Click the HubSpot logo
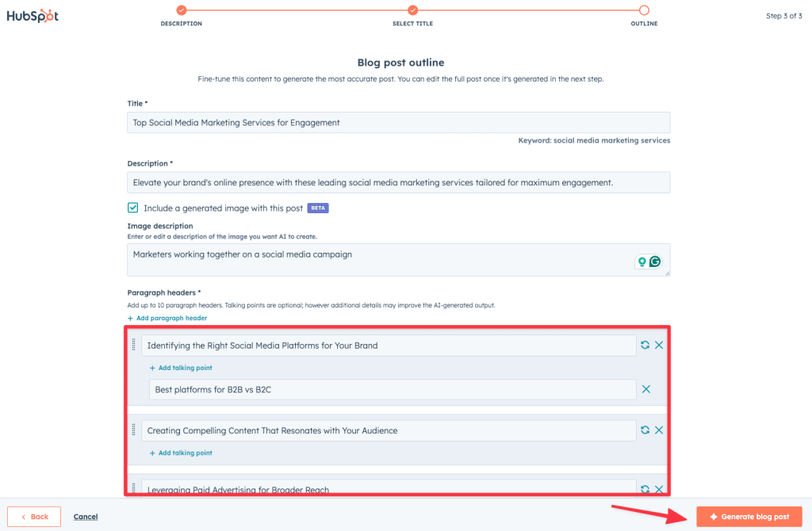812x531 pixels. (33, 16)
